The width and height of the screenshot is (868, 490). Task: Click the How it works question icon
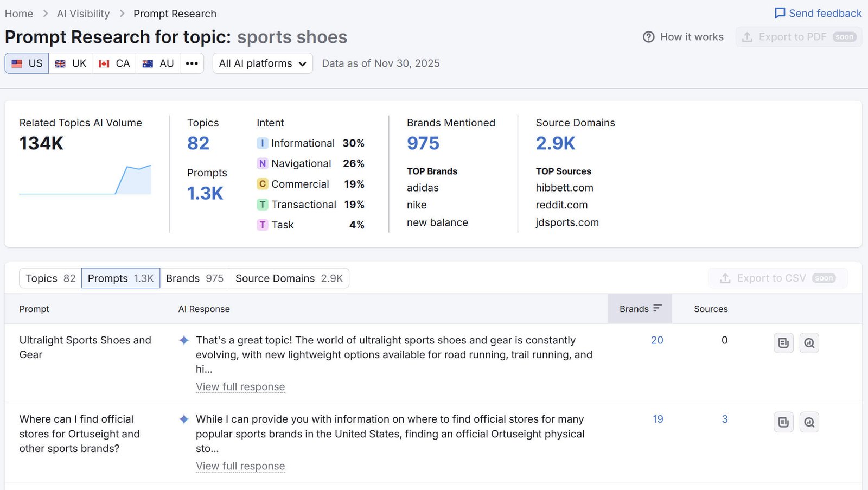tap(648, 37)
